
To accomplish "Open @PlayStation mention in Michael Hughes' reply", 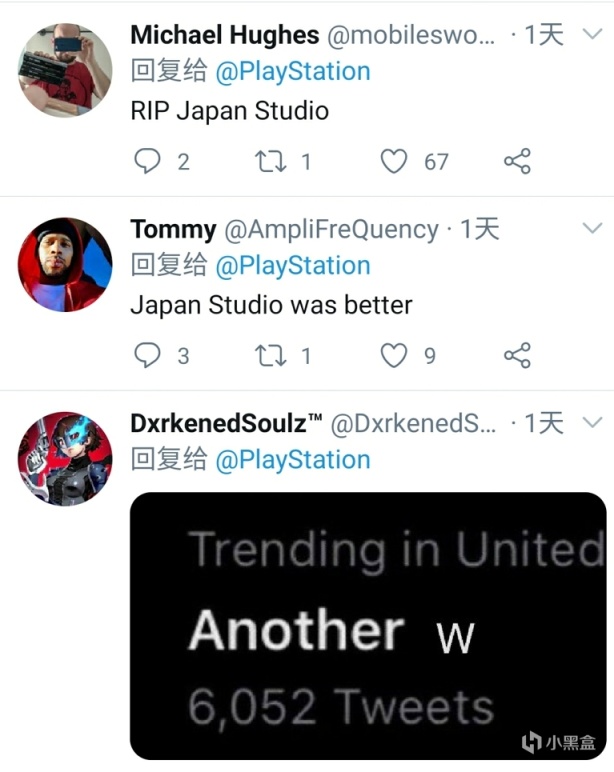I will click(293, 72).
